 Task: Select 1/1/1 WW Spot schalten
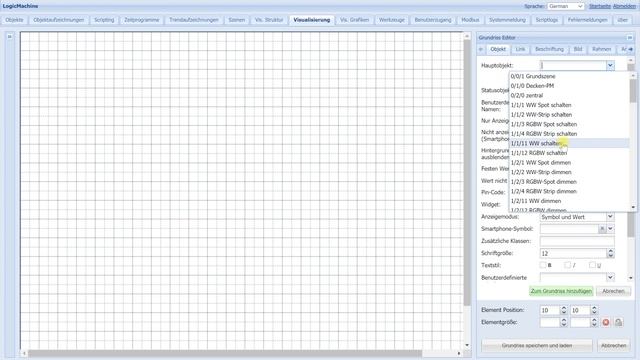point(569,105)
